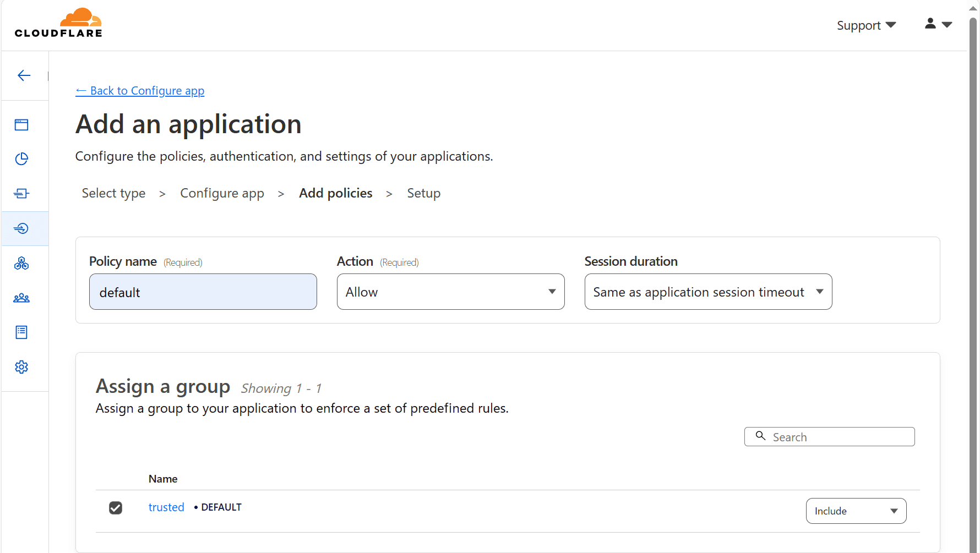Open the trusted group link
This screenshot has width=980, height=553.
166,507
